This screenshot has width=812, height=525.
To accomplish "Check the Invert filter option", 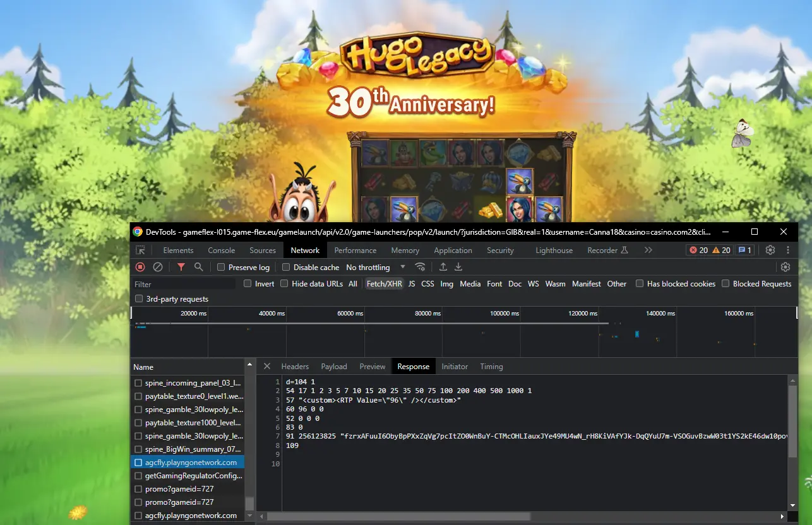I will [x=248, y=284].
